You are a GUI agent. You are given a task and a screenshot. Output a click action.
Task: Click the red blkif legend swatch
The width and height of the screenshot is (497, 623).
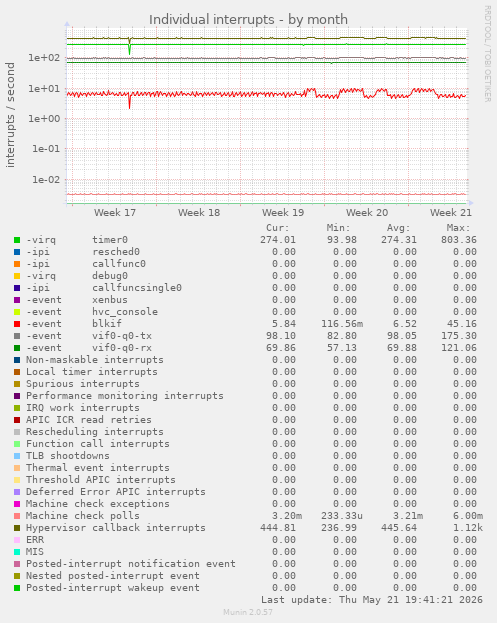click(x=17, y=324)
